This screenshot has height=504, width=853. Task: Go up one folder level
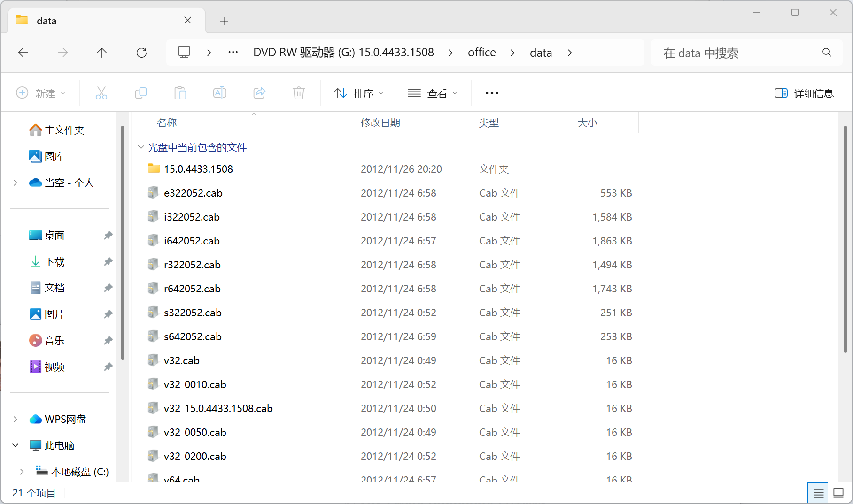(x=102, y=53)
